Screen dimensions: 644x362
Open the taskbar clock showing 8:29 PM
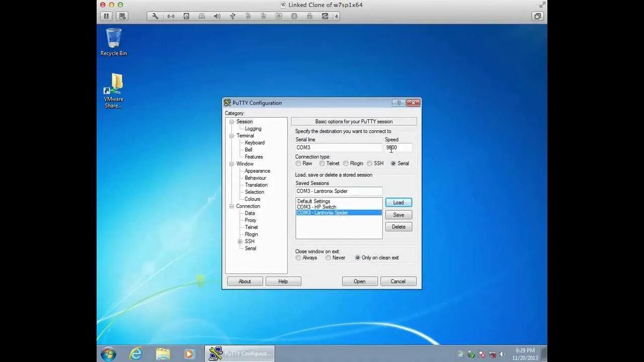pyautogui.click(x=525, y=354)
